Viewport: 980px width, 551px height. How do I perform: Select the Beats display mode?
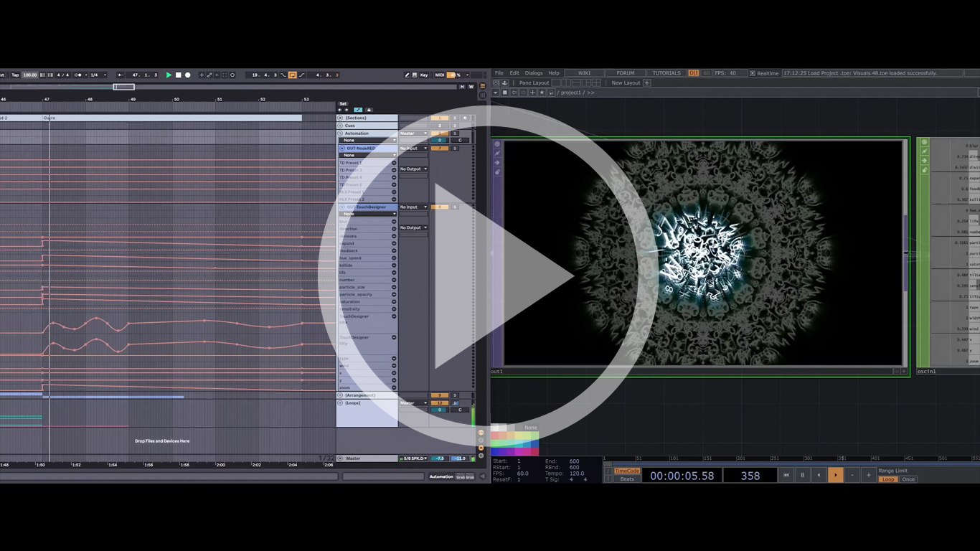pos(627,479)
